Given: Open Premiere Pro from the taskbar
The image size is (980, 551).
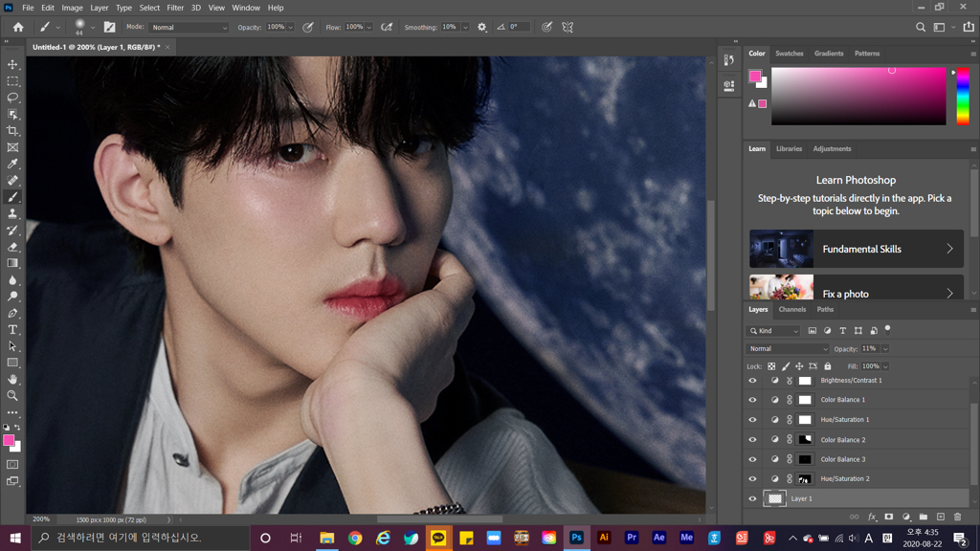Looking at the screenshot, I should tap(632, 538).
